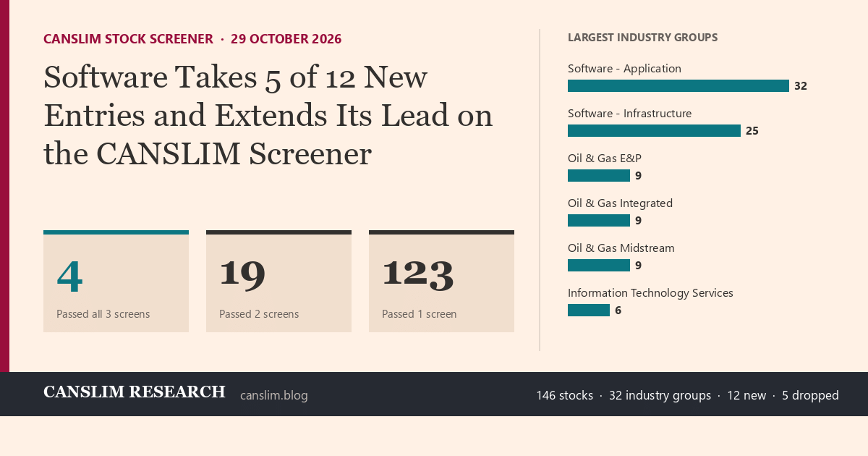This screenshot has width=868, height=456.
Task: Select the 'Passed 1 screen' stat card
Action: click(x=441, y=282)
